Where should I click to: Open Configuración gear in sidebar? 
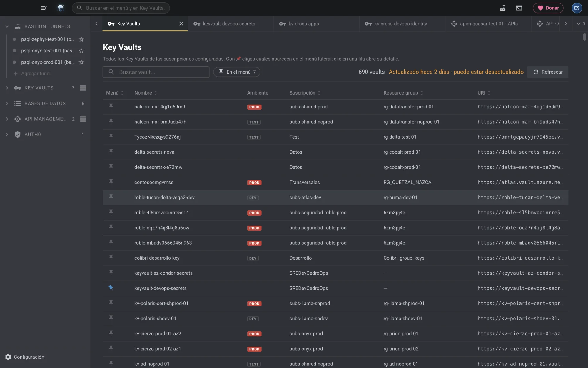click(x=8, y=357)
